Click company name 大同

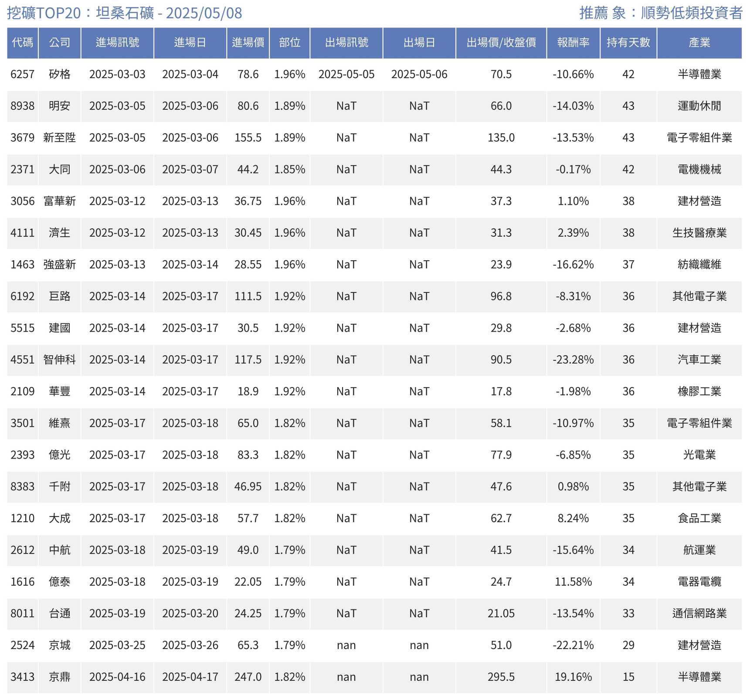pos(60,170)
